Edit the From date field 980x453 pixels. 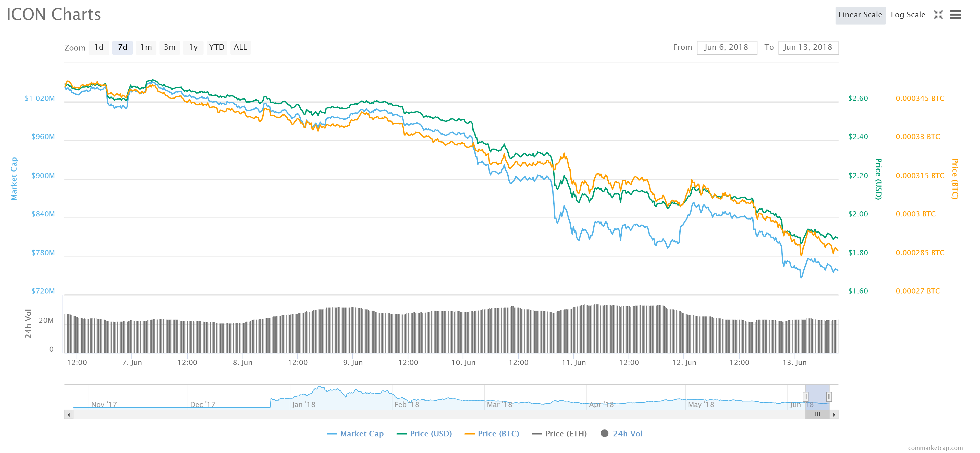point(727,47)
